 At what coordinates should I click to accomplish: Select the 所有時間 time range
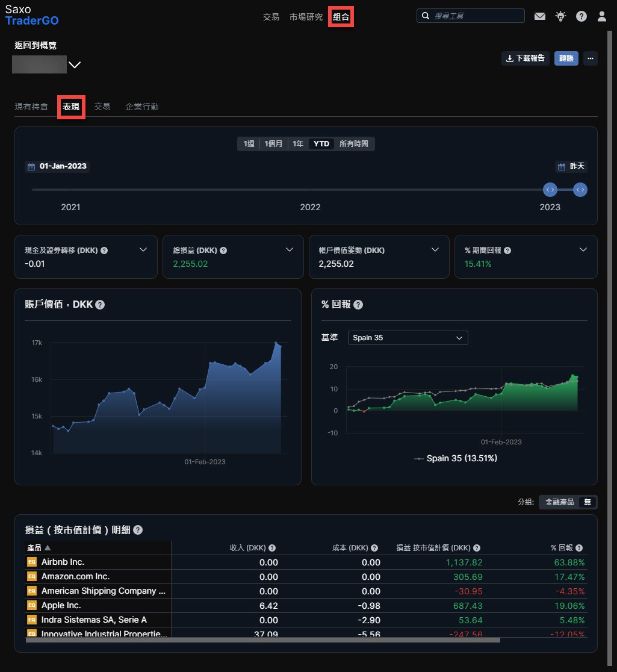354,143
